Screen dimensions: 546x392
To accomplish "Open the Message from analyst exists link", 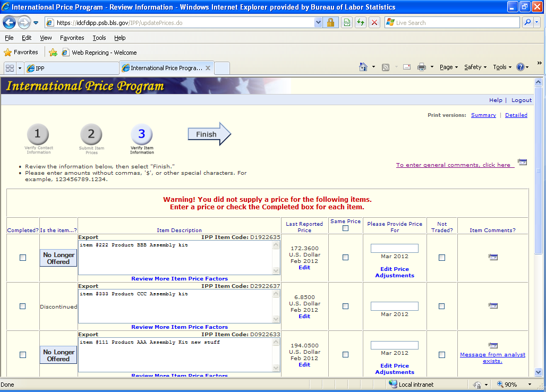I will click(492, 358).
